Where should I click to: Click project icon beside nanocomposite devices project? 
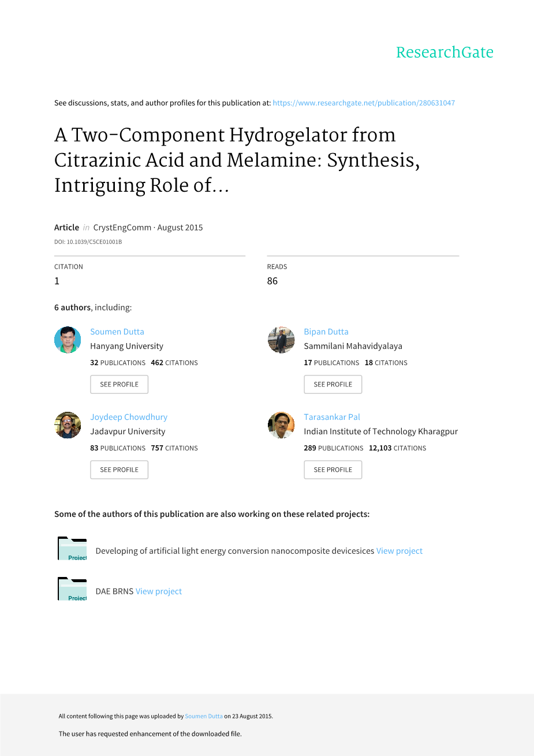click(72, 549)
